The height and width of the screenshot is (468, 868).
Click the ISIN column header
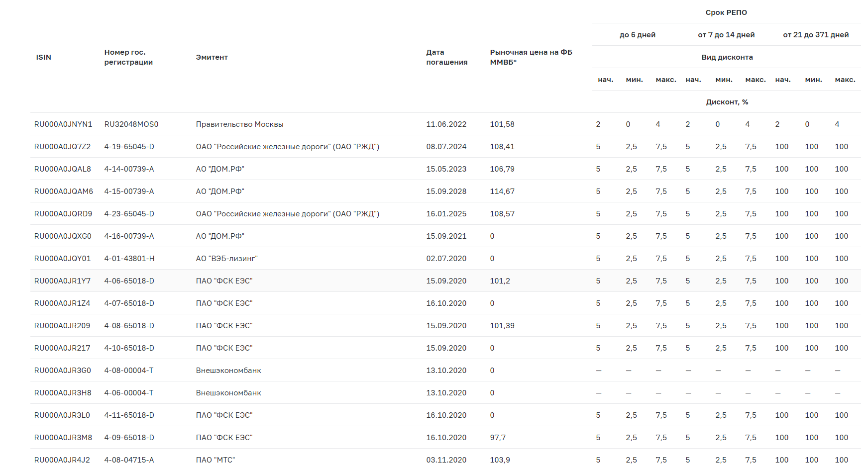click(43, 57)
